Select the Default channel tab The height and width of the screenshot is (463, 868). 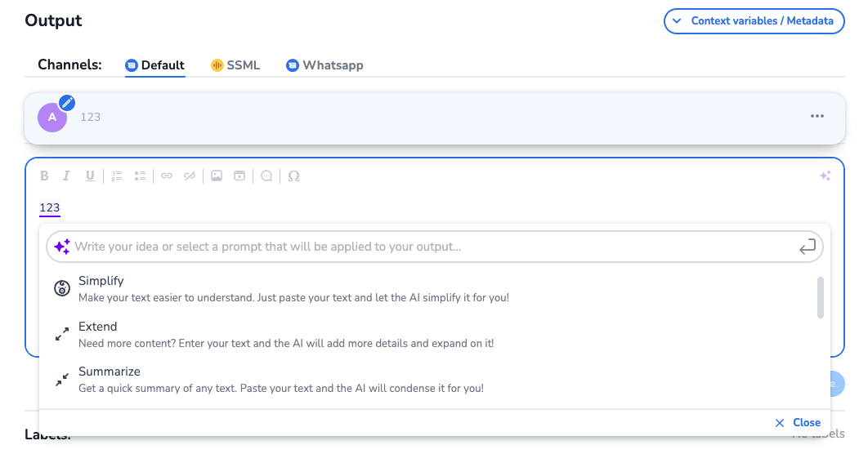click(x=155, y=65)
